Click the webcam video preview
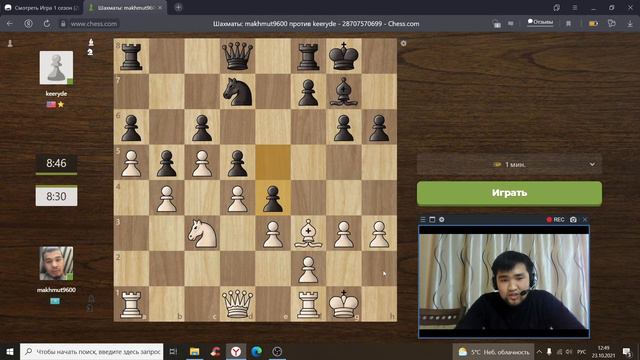The width and height of the screenshot is (640, 360). [504, 282]
